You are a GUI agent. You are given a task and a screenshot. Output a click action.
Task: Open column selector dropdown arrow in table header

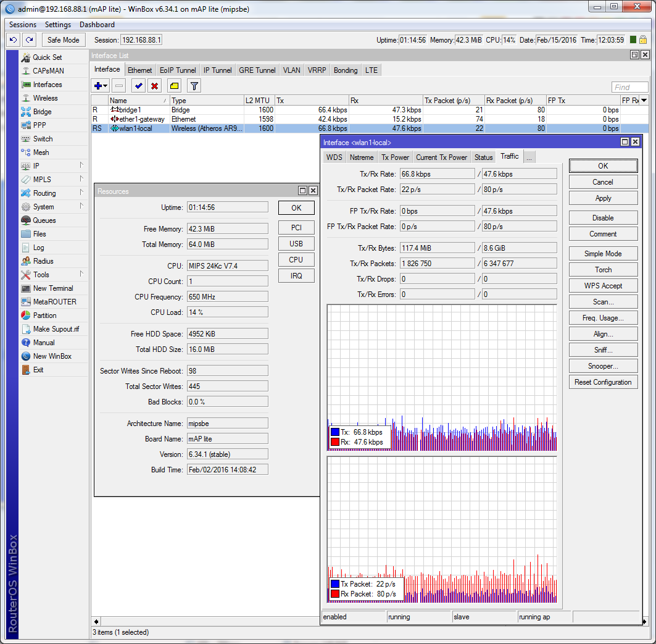(x=644, y=100)
